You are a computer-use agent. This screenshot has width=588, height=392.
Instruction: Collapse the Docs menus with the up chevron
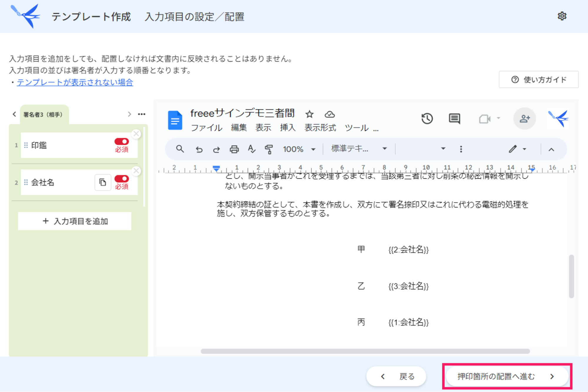pyautogui.click(x=551, y=150)
